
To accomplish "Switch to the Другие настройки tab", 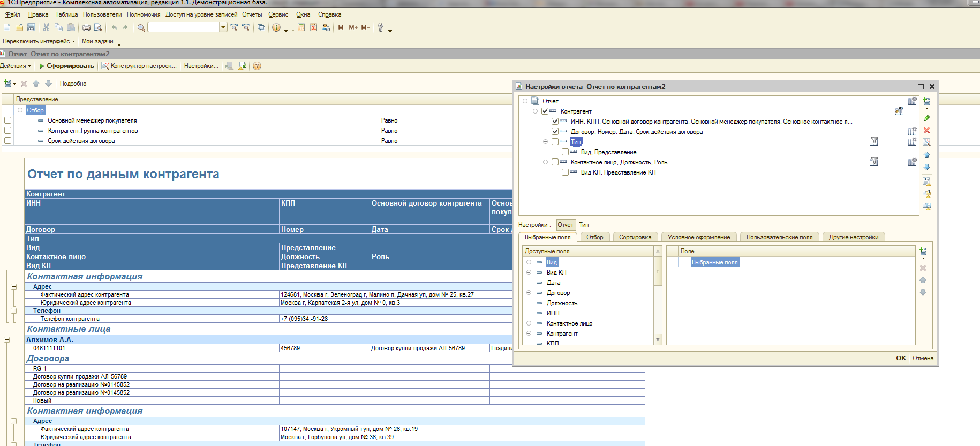I will [x=854, y=237].
